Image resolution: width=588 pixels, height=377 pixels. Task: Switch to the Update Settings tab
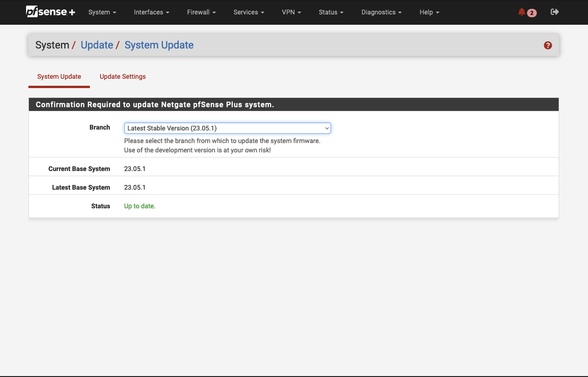pos(122,76)
